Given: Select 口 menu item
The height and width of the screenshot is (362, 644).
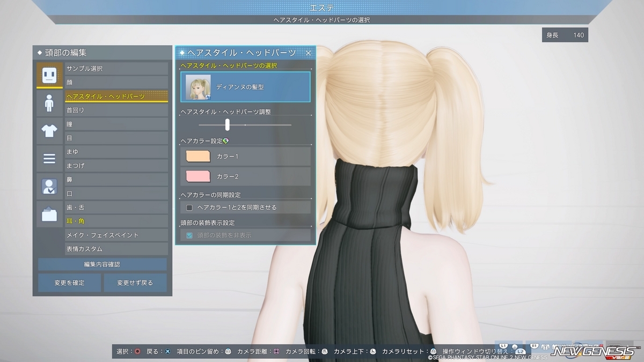Looking at the screenshot, I should [116, 194].
